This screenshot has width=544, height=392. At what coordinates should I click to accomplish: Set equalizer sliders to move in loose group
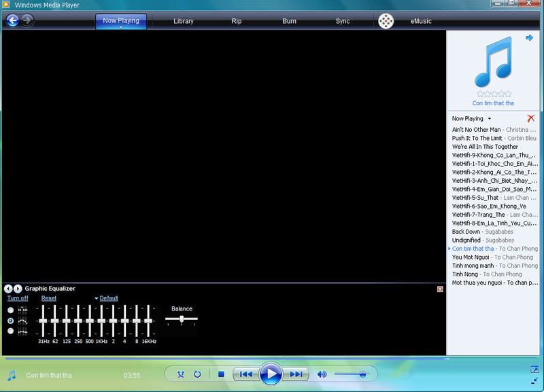(11, 321)
